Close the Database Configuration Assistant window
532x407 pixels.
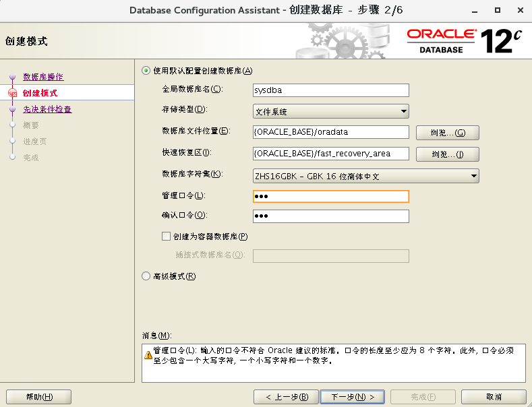click(x=521, y=10)
